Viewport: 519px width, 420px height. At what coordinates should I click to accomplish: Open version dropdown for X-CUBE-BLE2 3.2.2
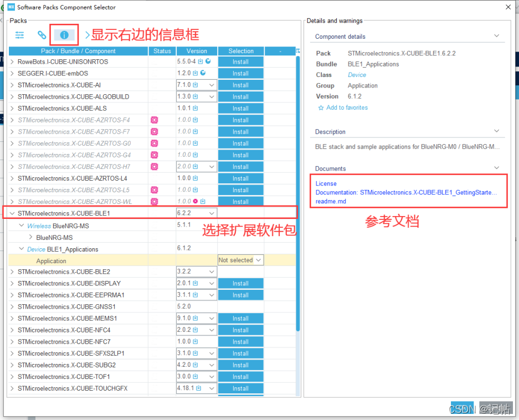tap(212, 272)
